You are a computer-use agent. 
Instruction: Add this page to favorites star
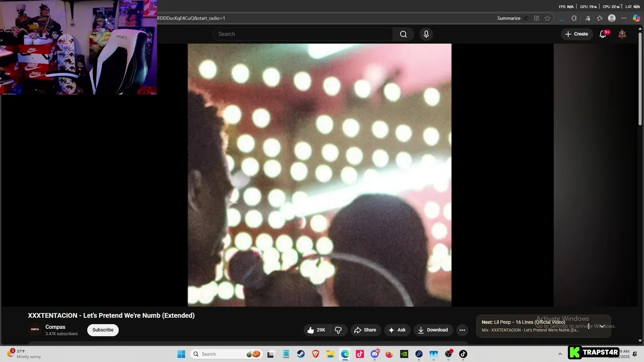point(547,18)
